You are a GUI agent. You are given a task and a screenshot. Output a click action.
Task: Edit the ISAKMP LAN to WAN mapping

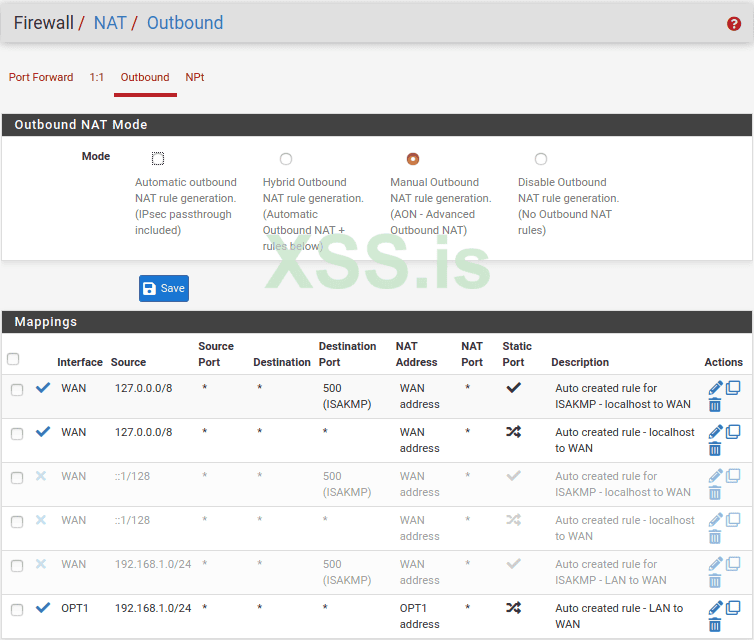click(715, 564)
